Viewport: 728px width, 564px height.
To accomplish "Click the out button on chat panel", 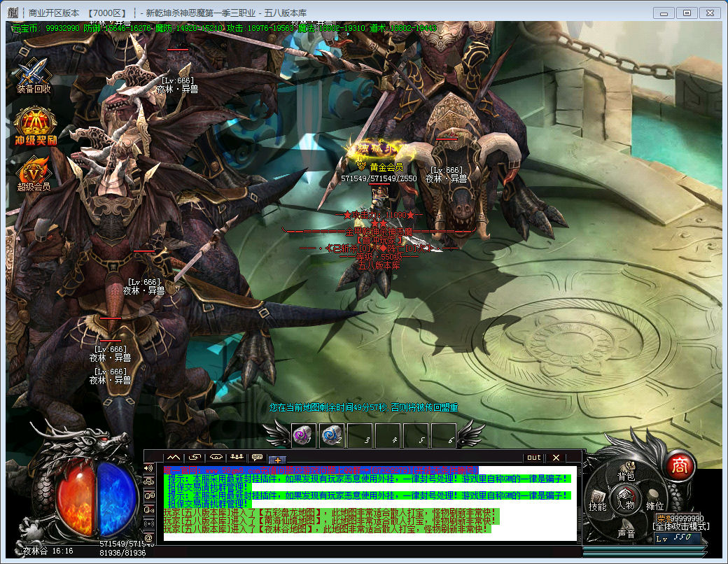I will pyautogui.click(x=534, y=458).
